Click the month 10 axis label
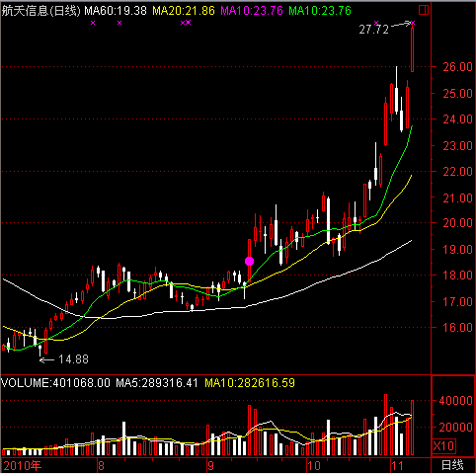Viewport: 476px width, 474px height. (314, 466)
